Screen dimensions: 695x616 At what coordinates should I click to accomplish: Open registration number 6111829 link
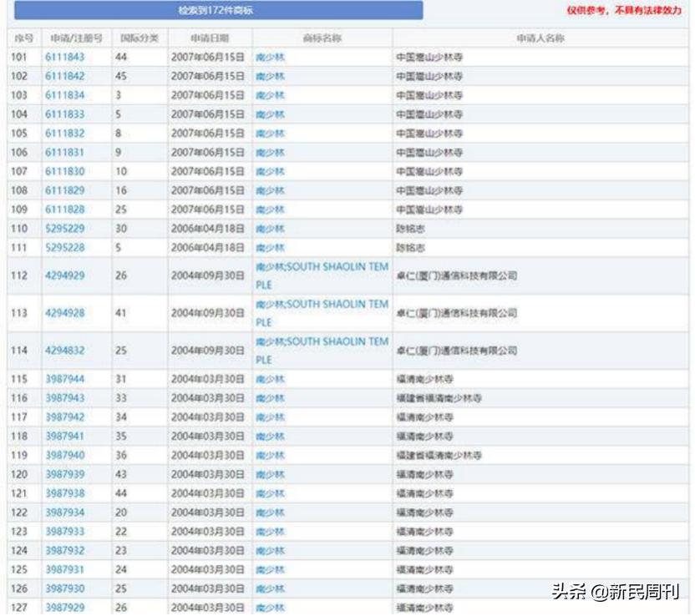coord(64,190)
